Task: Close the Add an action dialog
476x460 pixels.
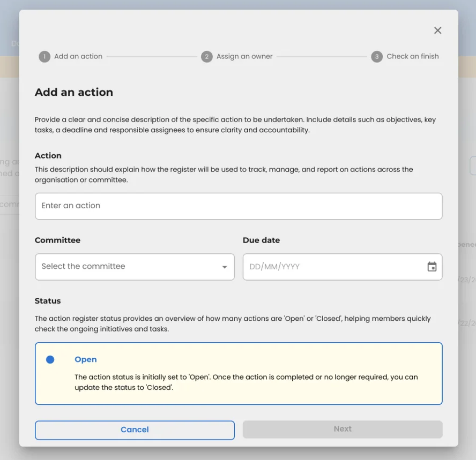Action: 437,31
